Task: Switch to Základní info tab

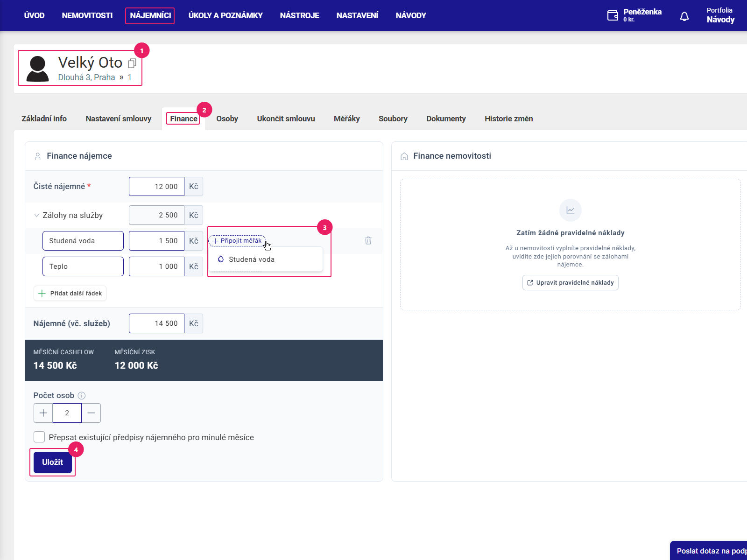Action: coord(44,119)
